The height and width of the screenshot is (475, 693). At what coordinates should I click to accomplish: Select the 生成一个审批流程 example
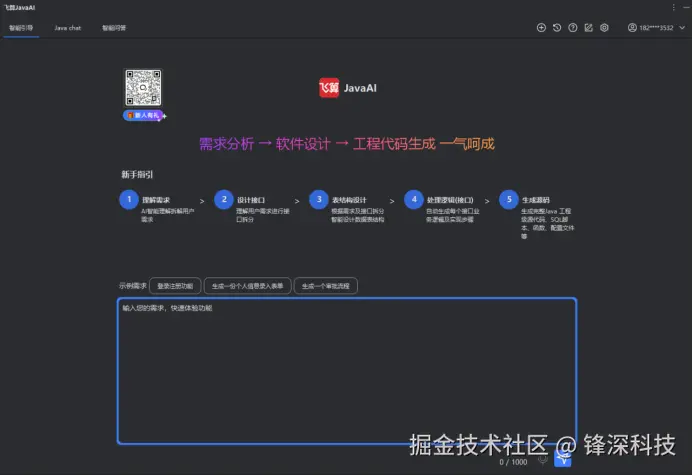pyautogui.click(x=326, y=286)
